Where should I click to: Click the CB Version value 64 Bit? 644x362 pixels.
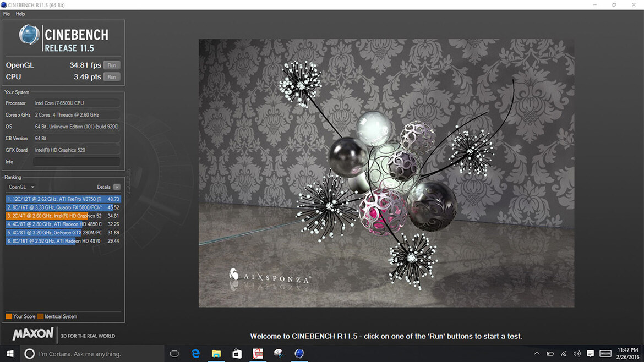point(77,138)
